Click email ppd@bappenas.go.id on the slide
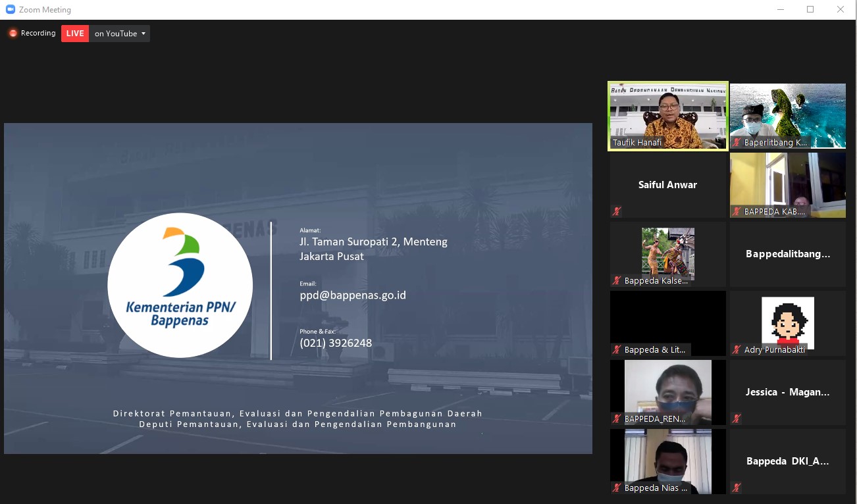Viewport: 857px width, 504px height. pos(353,295)
